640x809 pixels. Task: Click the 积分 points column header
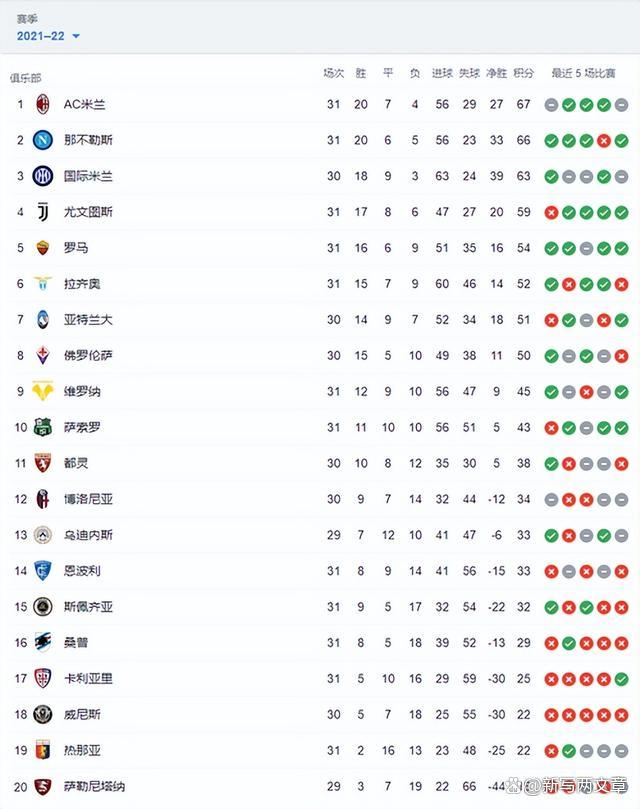tap(523, 74)
